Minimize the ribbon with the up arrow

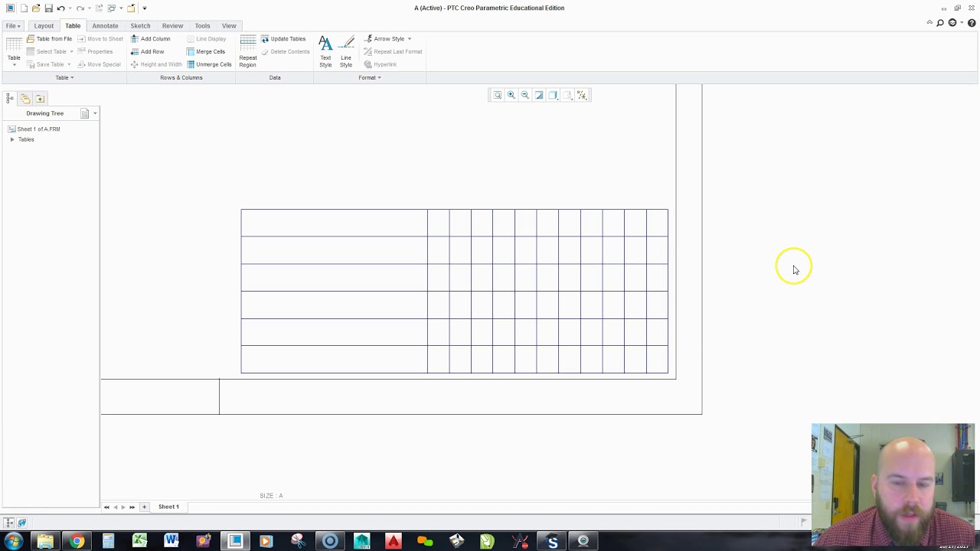929,23
